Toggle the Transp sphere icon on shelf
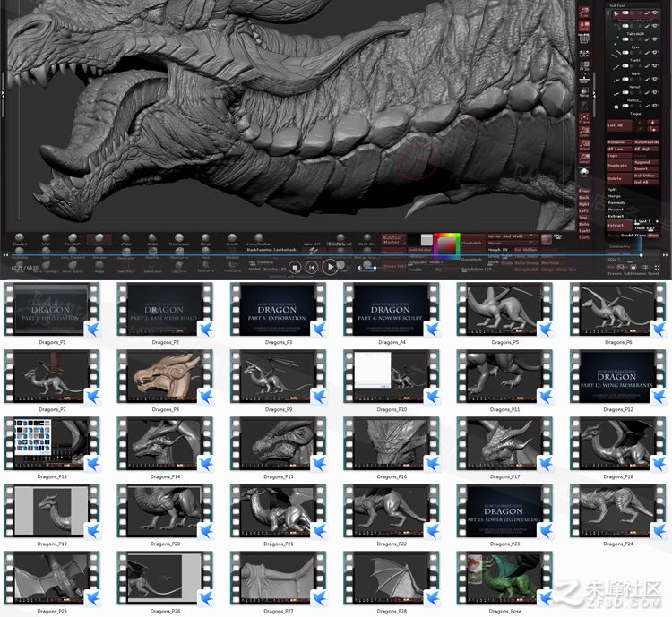The image size is (672, 617). click(x=584, y=92)
